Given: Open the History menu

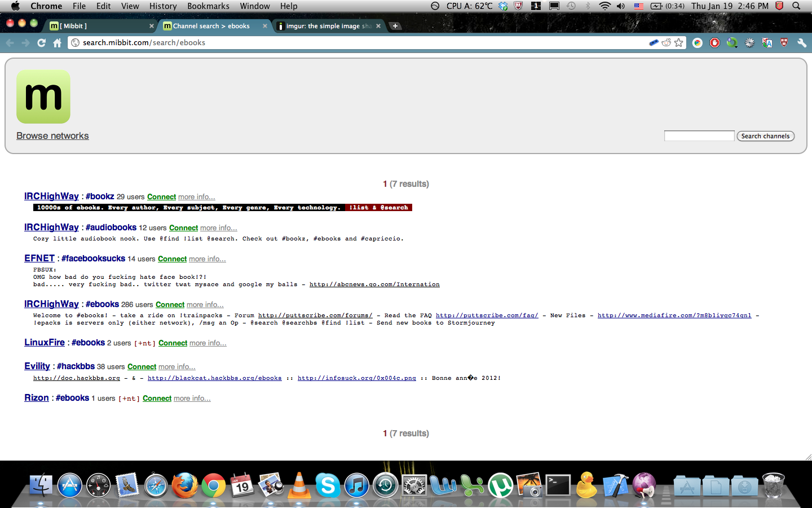Looking at the screenshot, I should [x=163, y=6].
